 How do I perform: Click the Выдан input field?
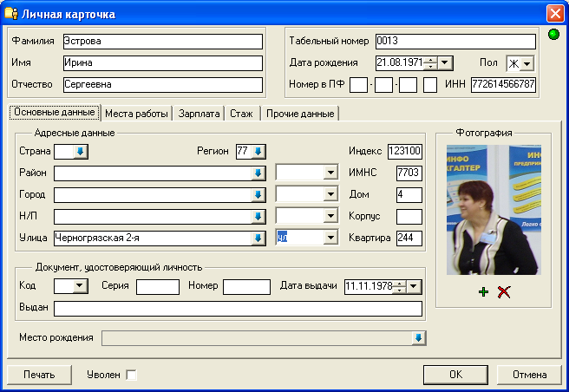click(238, 309)
